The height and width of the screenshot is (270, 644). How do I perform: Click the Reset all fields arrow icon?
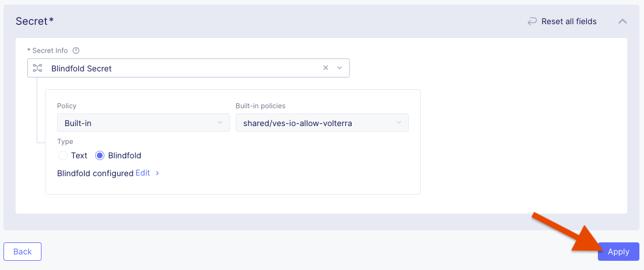(532, 21)
